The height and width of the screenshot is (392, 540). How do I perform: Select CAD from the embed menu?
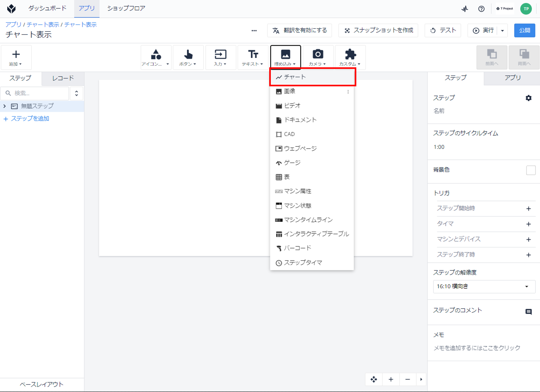[312, 134]
